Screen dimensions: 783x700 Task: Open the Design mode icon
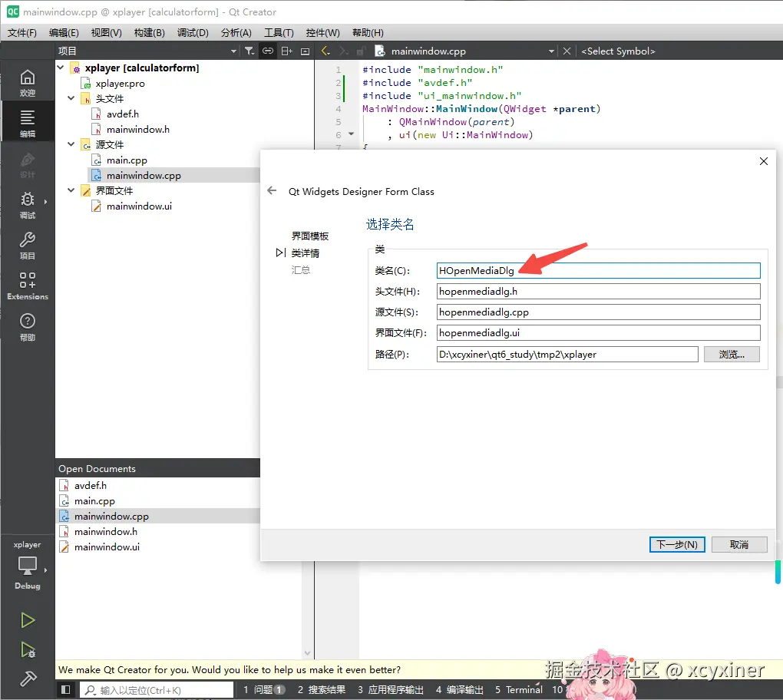coord(28,165)
